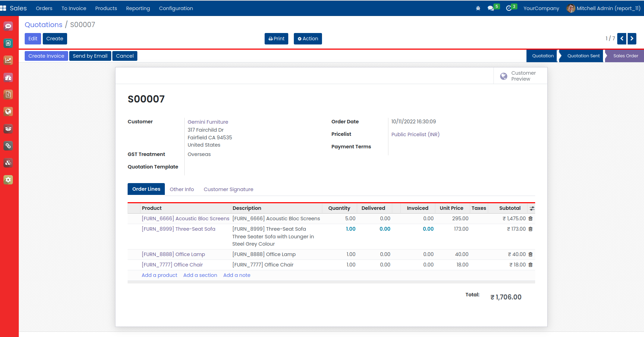This screenshot has width=644, height=337.
Task: Click Add a product link
Action: click(159, 275)
